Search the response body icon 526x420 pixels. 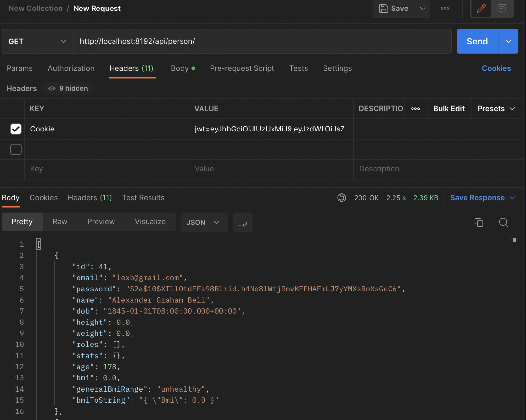tap(503, 222)
